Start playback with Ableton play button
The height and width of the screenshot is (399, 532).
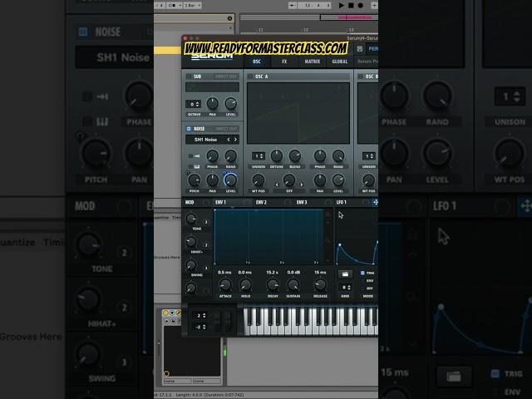point(342,6)
